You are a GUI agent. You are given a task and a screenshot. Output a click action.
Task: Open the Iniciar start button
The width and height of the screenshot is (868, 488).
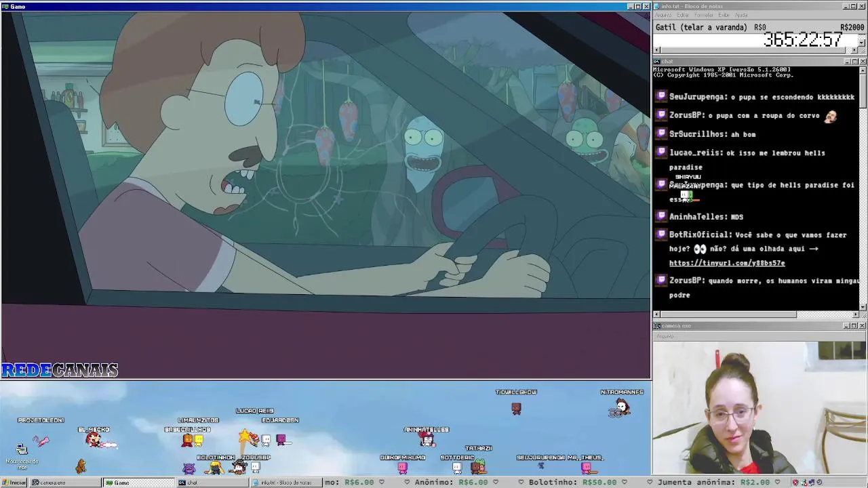pyautogui.click(x=14, y=483)
